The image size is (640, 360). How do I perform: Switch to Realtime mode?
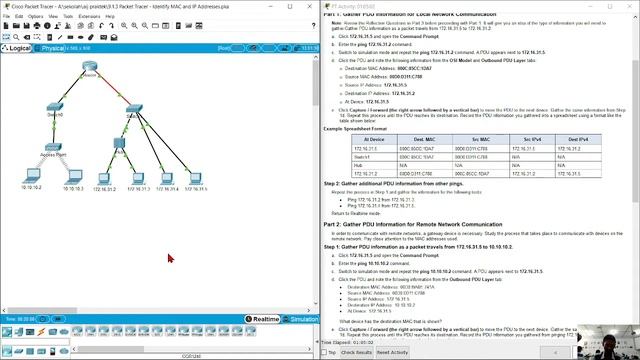coord(262,319)
